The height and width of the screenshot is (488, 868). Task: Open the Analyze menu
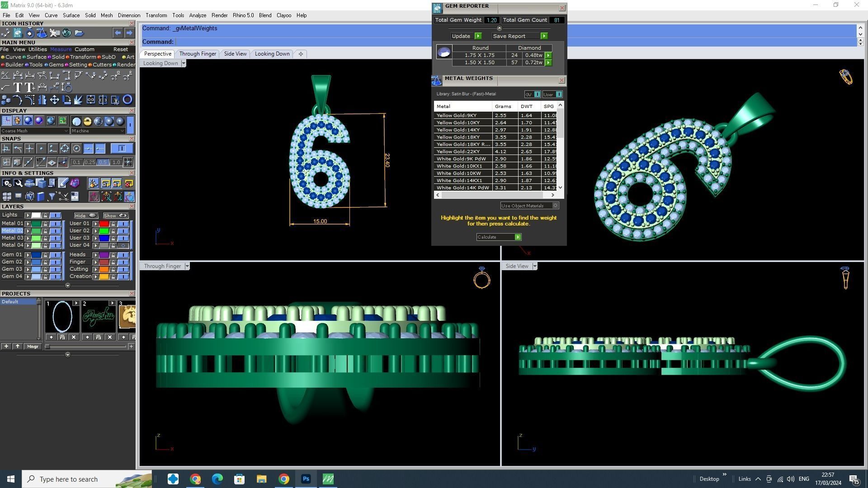pos(197,15)
